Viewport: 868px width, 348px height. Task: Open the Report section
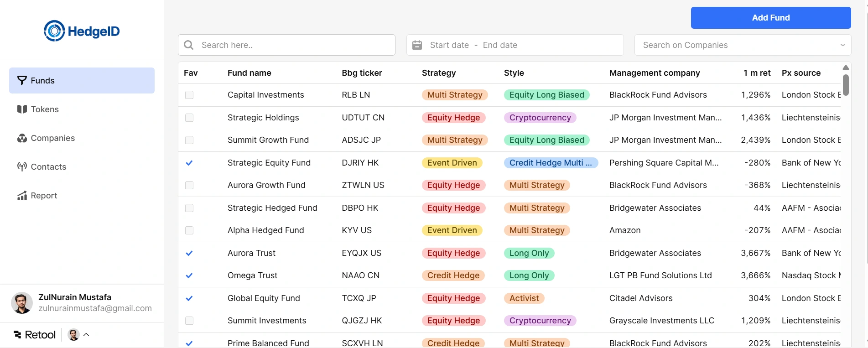(44, 196)
